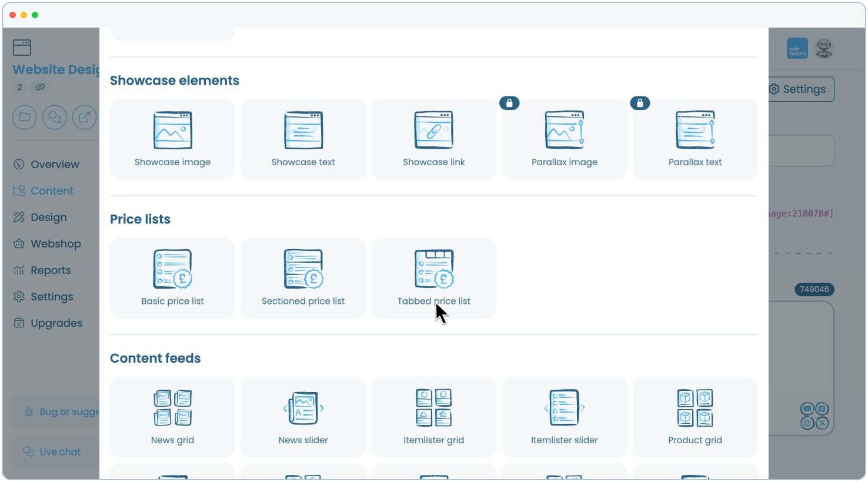
Task: Click the link icon beside the 2 badge
Action: pyautogui.click(x=40, y=87)
